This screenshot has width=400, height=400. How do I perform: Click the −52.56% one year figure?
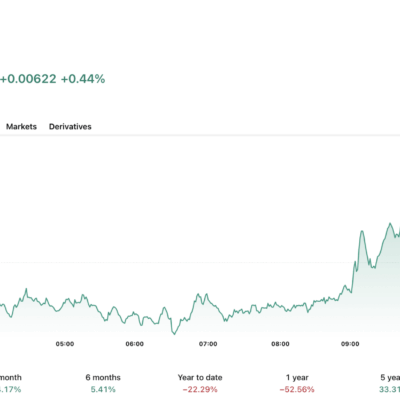pos(297,389)
